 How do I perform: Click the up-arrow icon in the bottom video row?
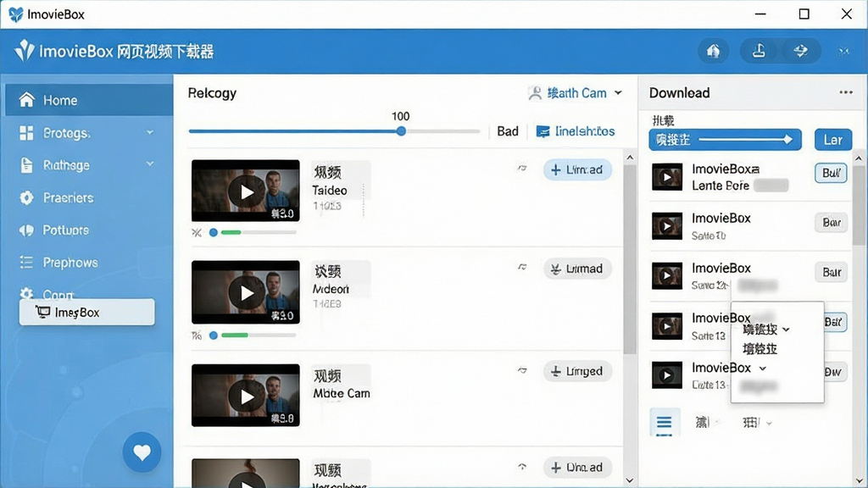522,467
